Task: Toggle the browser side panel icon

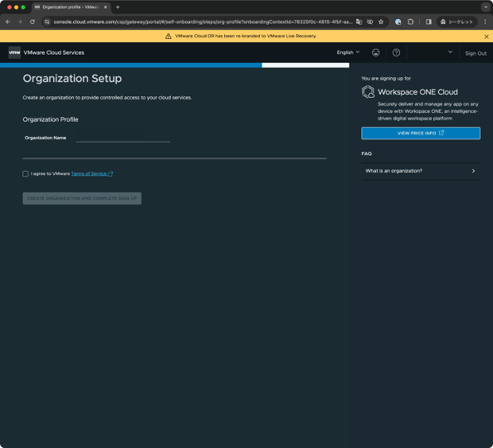Action: pos(428,22)
